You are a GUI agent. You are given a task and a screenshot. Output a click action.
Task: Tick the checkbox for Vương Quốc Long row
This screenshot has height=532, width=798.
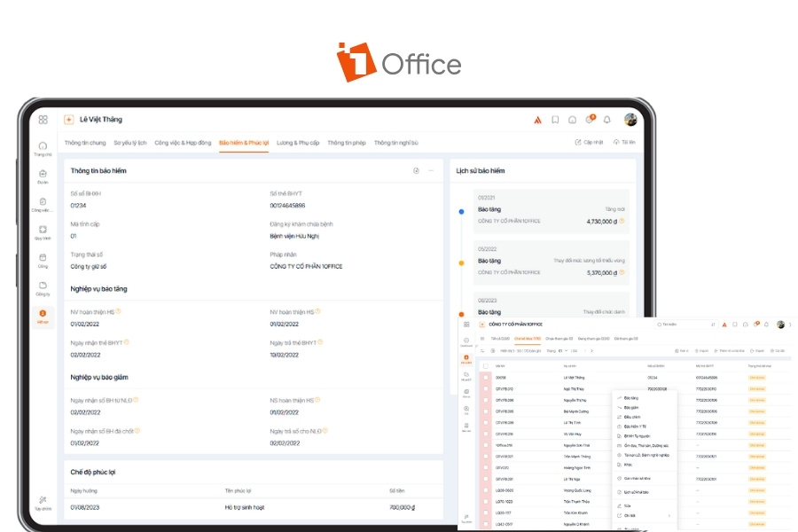tap(486, 490)
